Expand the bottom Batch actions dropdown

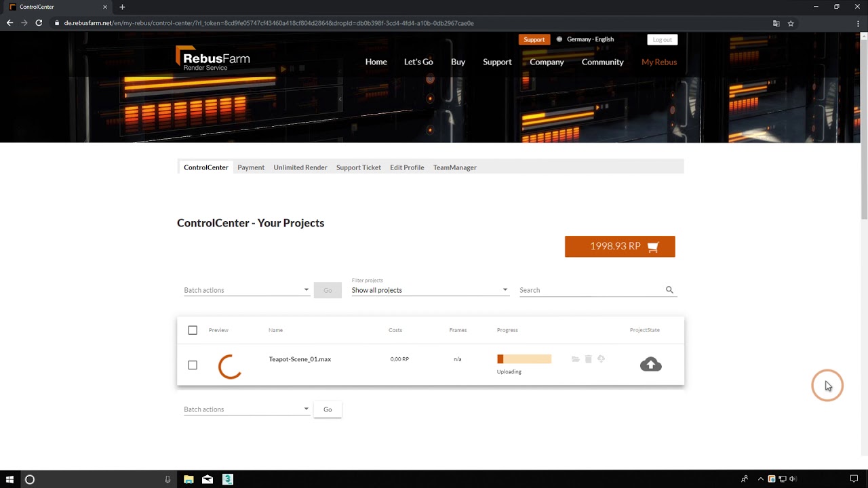[x=247, y=409]
